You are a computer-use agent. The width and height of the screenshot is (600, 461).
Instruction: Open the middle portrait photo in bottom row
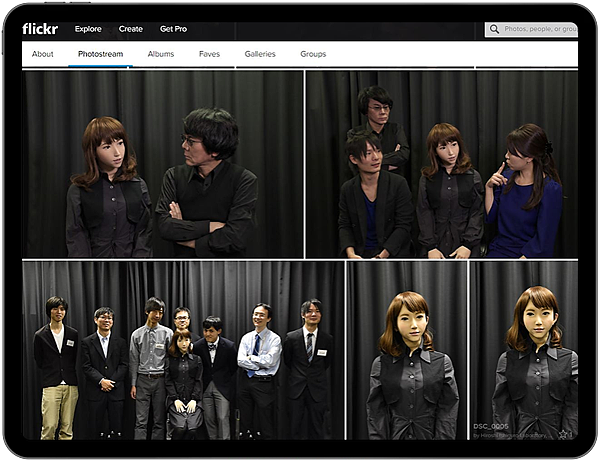407,350
